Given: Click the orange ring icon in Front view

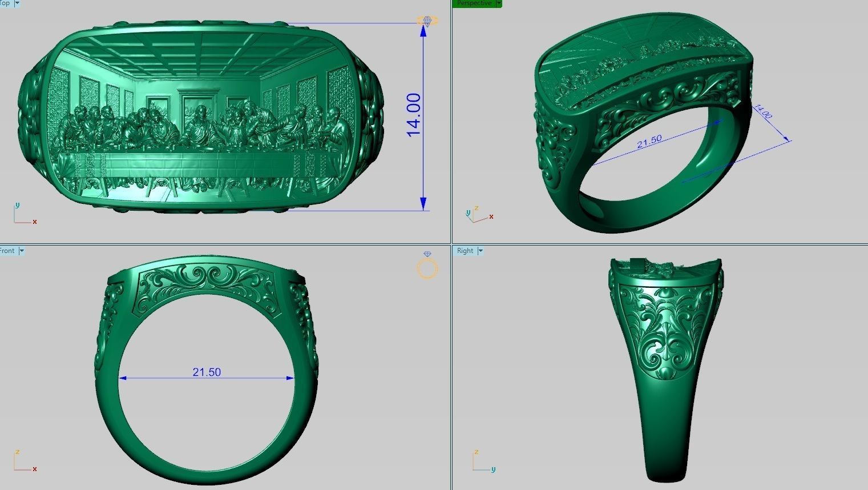Looking at the screenshot, I should 427,265.
